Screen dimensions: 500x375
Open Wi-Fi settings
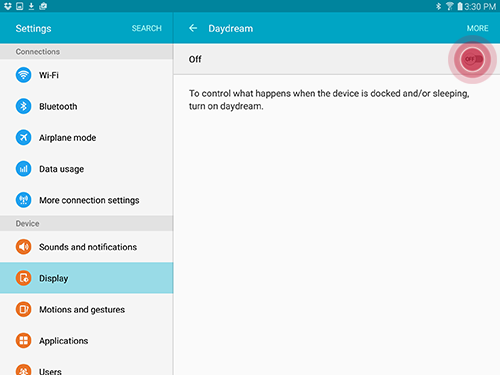87,75
